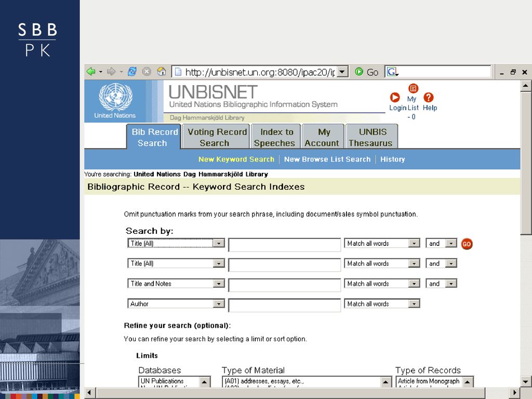
Task: Click the red GO search button
Action: [x=467, y=244]
